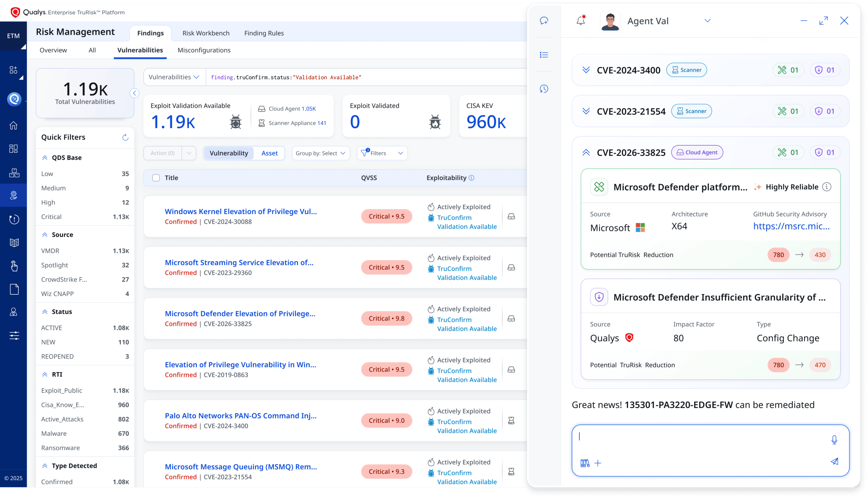This screenshot has height=498, width=868.
Task: Open the Agent Val name dropdown chevron
Action: tap(707, 21)
